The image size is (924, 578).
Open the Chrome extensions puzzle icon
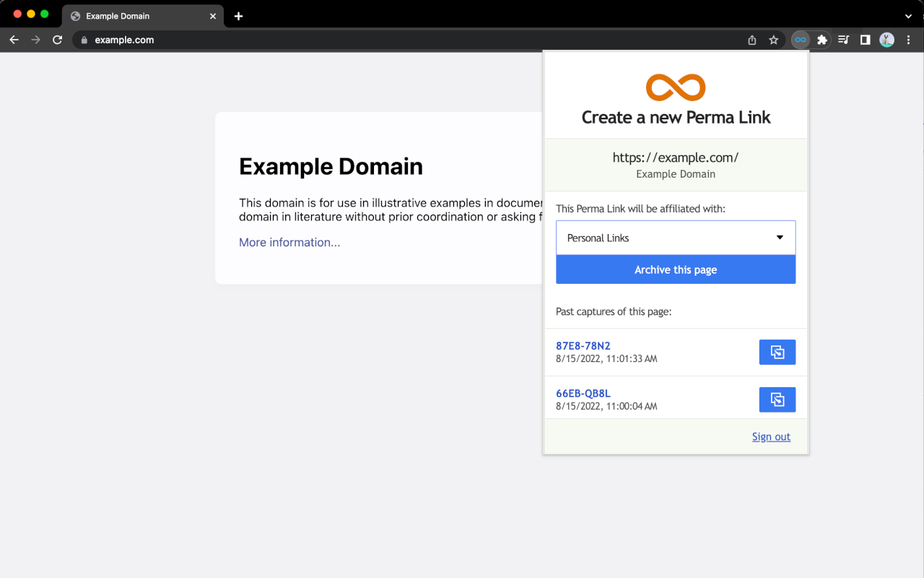click(x=821, y=40)
